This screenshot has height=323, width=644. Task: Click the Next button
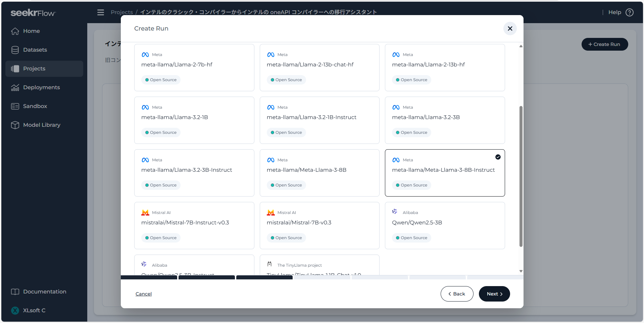494,294
